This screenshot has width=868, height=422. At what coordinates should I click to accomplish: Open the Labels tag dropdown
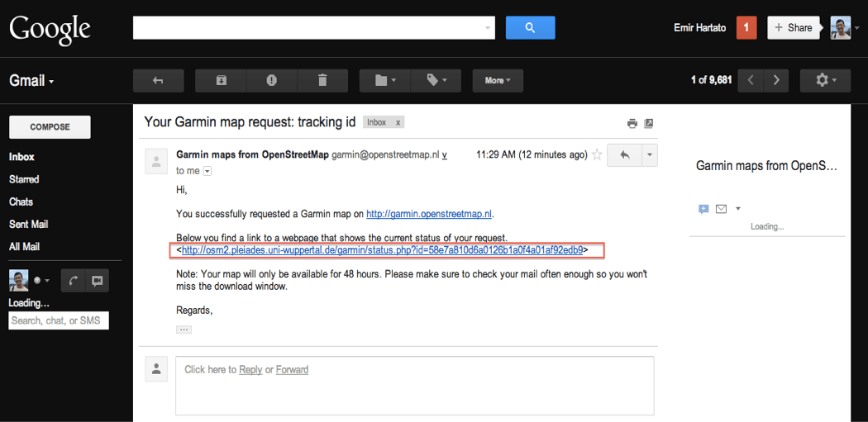[436, 81]
